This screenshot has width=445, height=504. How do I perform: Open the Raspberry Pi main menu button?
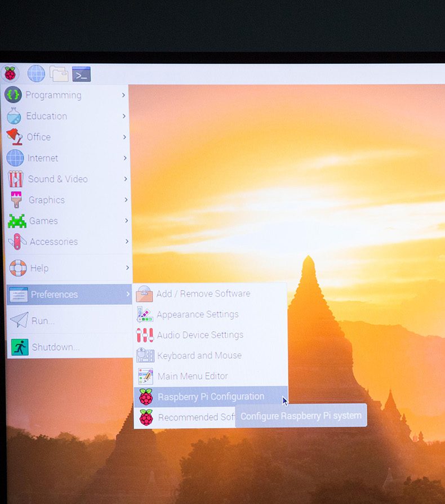pos(10,74)
